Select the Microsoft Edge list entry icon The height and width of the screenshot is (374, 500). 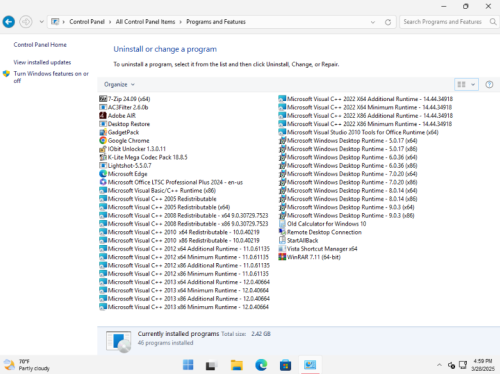point(103,174)
